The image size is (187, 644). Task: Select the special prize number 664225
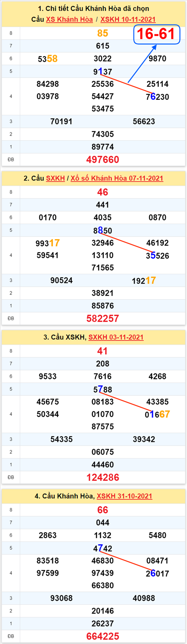pos(103,637)
